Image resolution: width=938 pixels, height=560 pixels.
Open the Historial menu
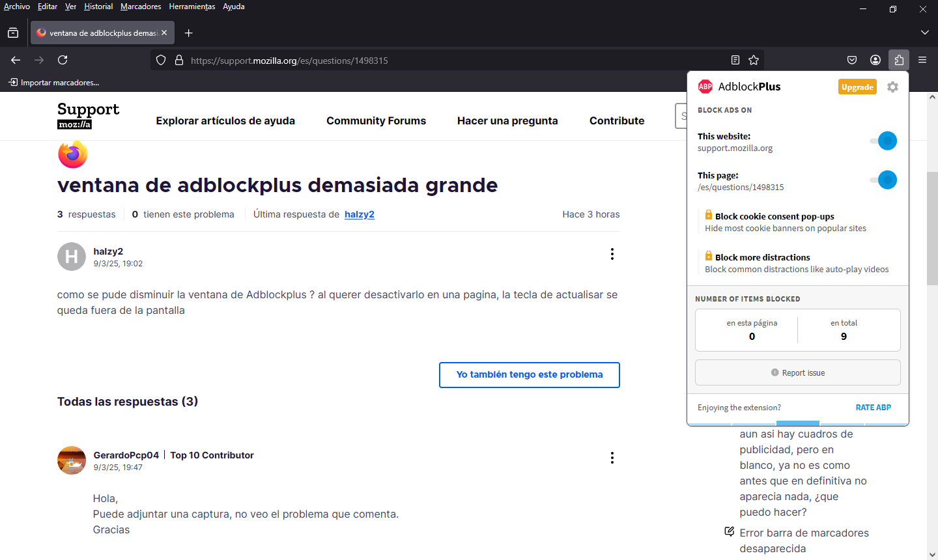point(98,7)
